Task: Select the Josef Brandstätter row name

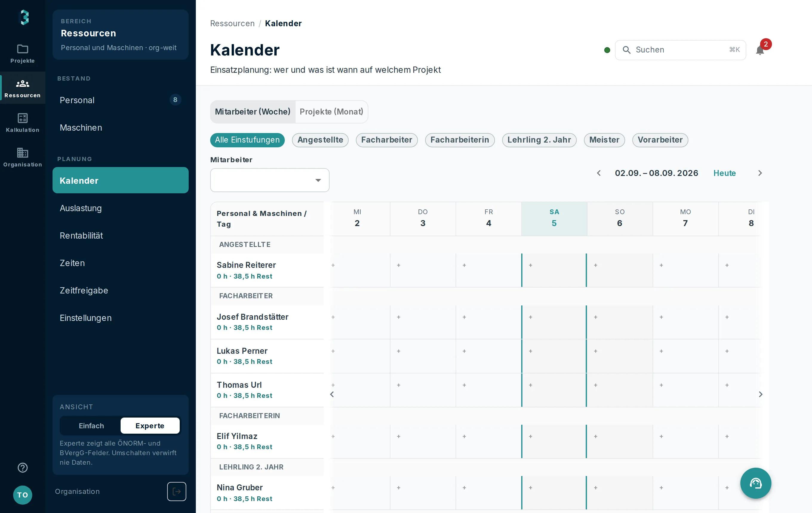Action: click(x=252, y=317)
